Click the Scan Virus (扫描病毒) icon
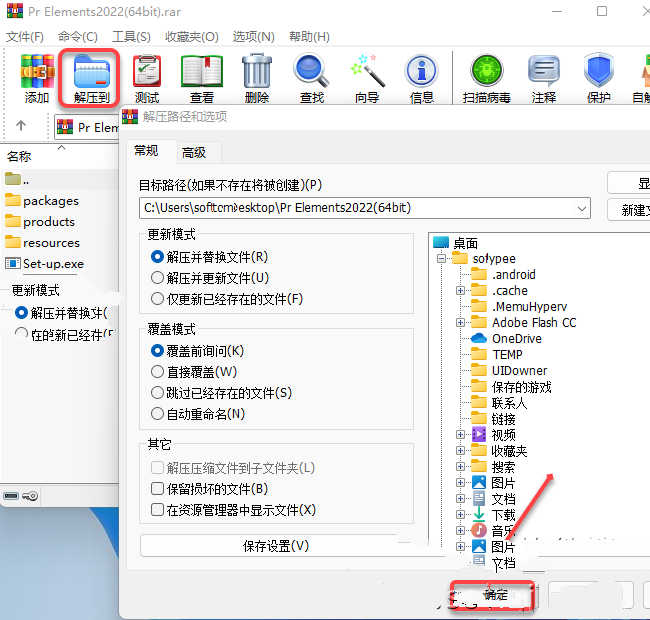This screenshot has width=650, height=620. pos(487,78)
